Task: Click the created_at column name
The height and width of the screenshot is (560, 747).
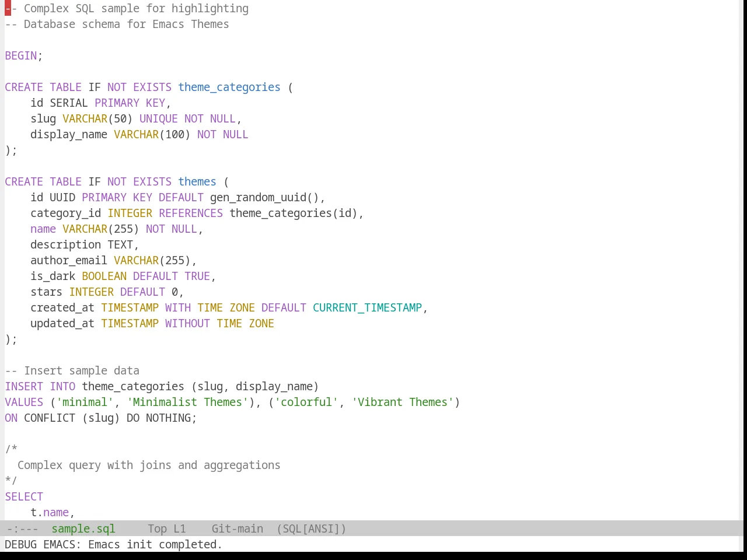Action: point(62,308)
